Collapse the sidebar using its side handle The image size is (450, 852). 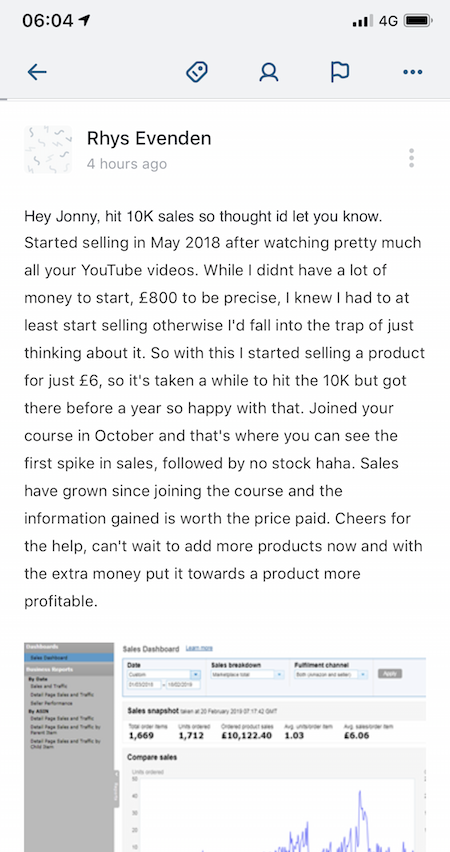pyautogui.click(x=116, y=788)
